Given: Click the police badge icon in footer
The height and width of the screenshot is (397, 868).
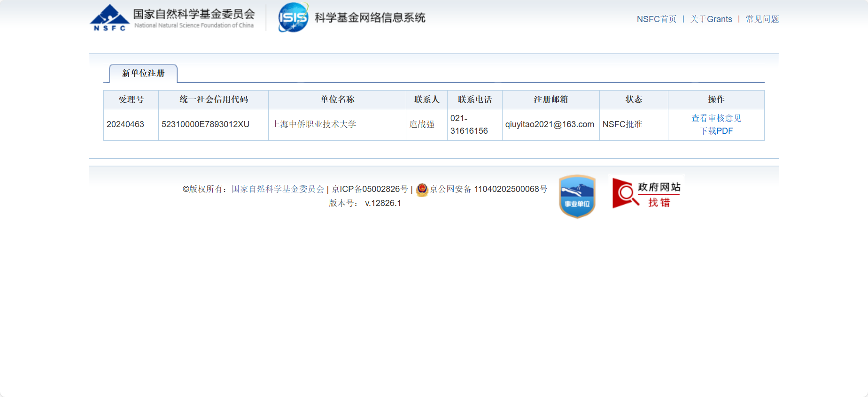Looking at the screenshot, I should (x=422, y=190).
